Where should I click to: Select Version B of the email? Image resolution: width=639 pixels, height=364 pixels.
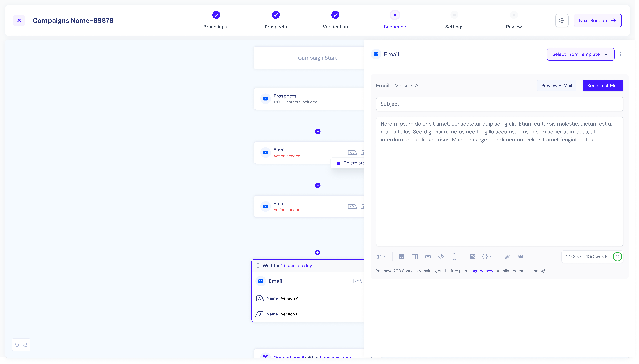tap(289, 314)
